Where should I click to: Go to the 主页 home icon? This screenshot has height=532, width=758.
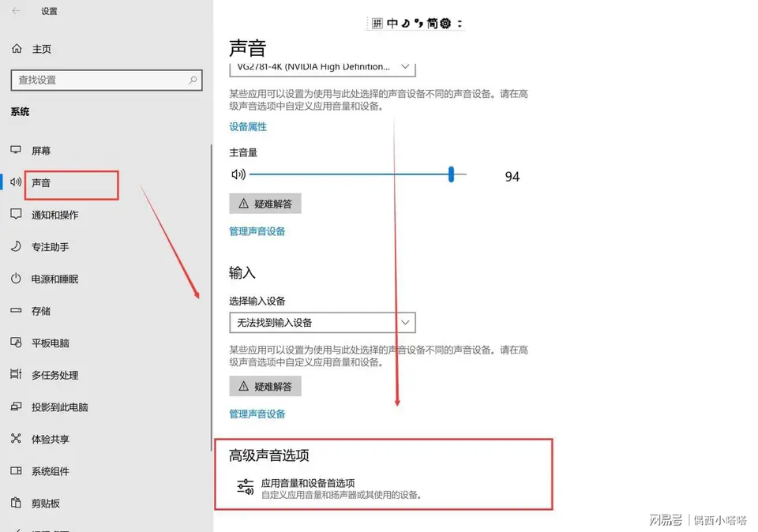17,49
